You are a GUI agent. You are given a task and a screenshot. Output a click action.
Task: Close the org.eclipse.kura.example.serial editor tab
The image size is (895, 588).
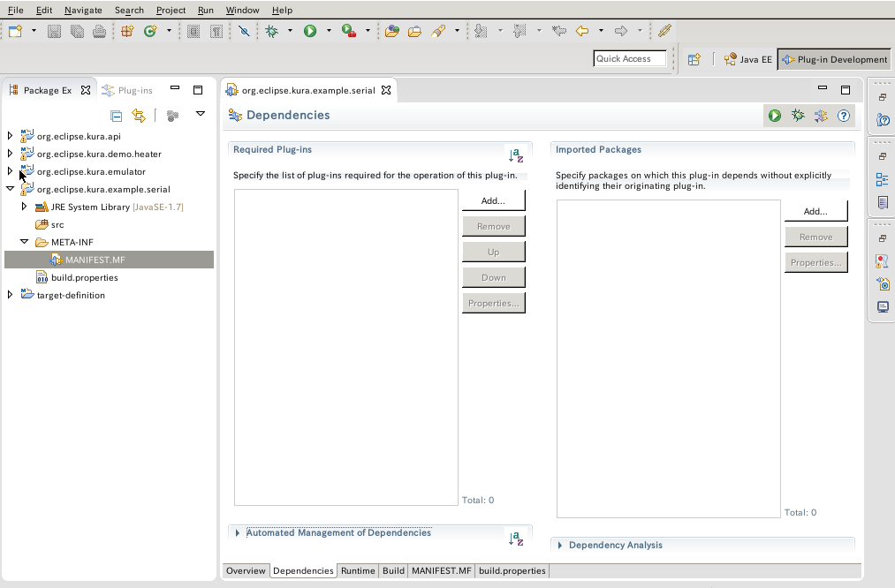point(386,90)
